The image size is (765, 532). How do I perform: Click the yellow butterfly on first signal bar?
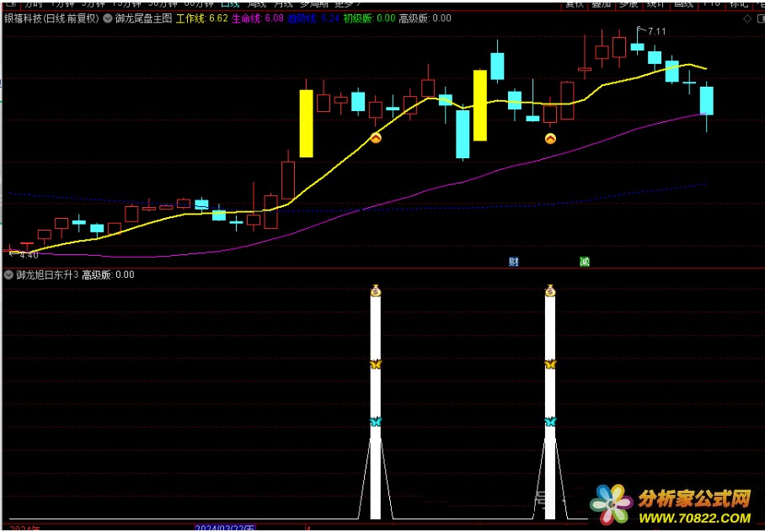click(x=375, y=364)
